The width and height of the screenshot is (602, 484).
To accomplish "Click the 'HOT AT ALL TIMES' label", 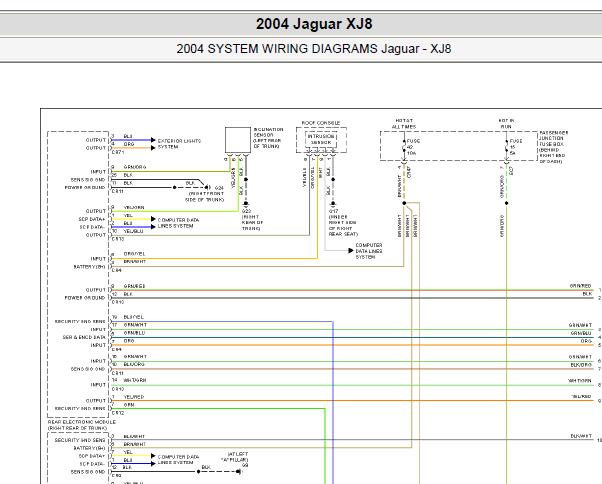I will pos(404,124).
